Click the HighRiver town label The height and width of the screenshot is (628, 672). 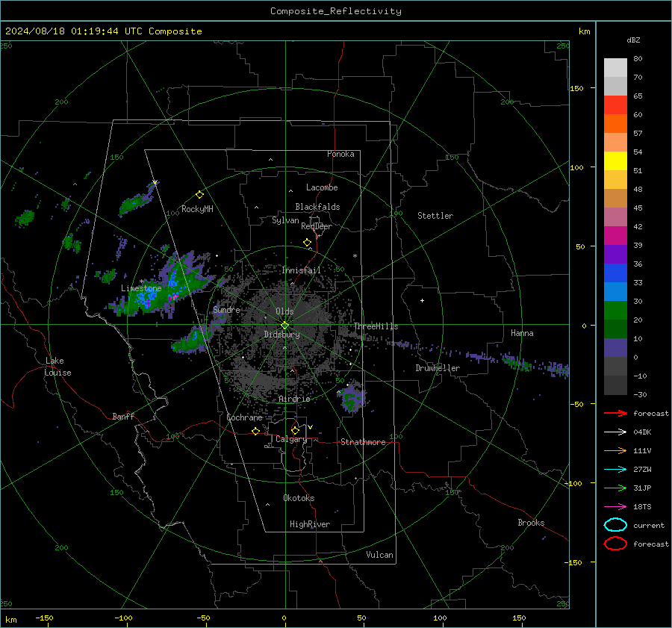310,524
